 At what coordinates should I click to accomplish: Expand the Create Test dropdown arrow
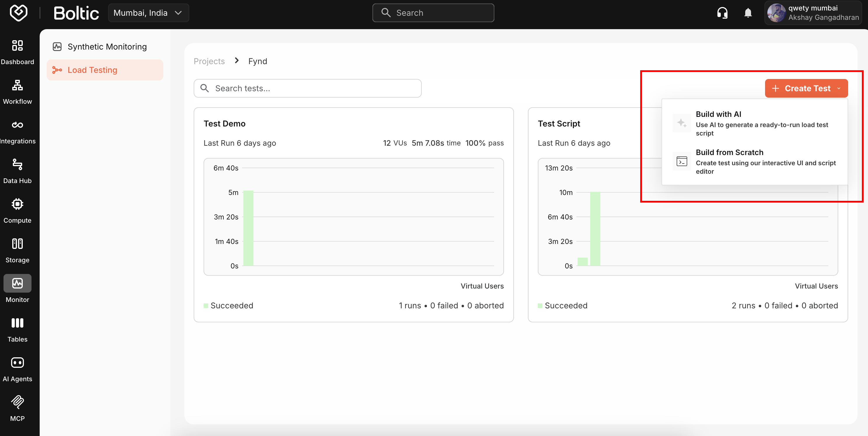click(x=839, y=88)
